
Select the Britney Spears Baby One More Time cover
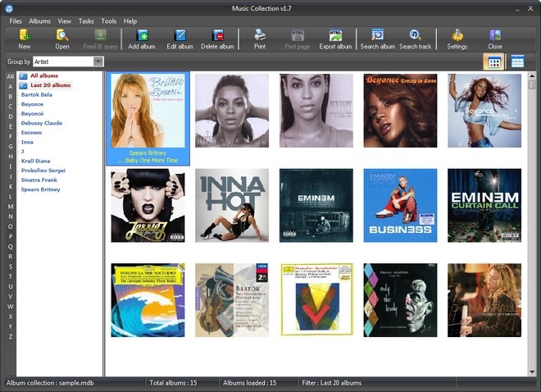tap(148, 111)
